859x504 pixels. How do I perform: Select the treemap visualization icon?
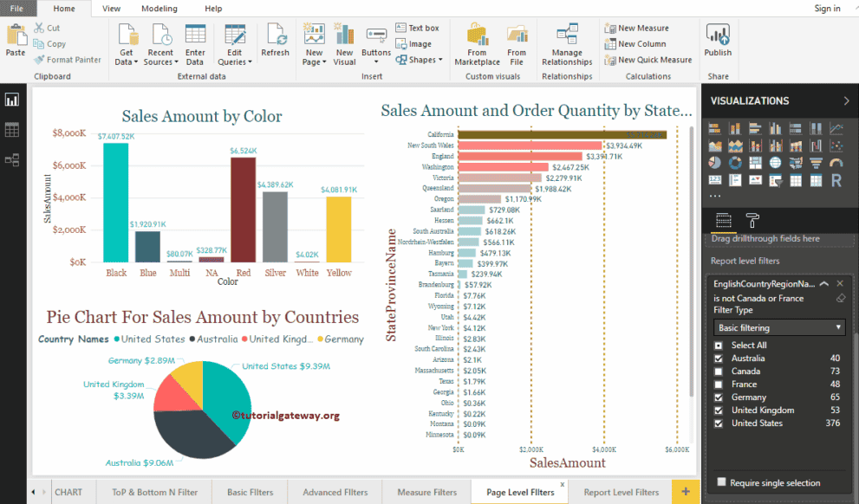pos(755,162)
